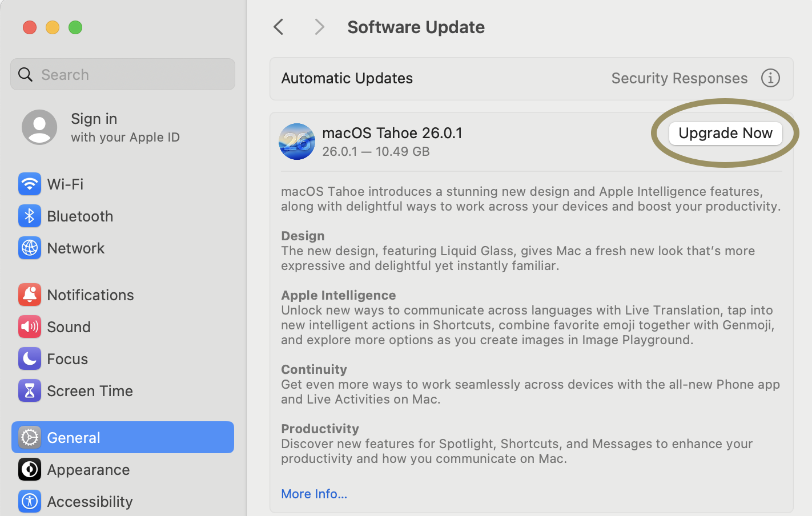Open the More Info link
The height and width of the screenshot is (516, 812).
click(313, 494)
